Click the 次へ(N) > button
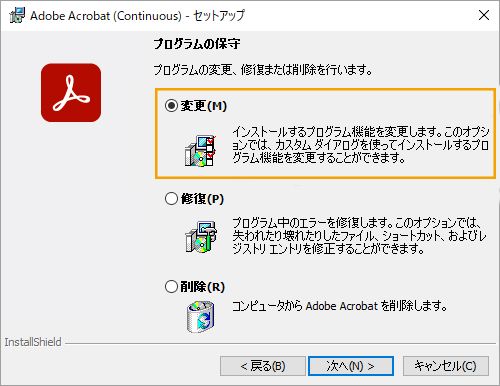500x386 pixels. tap(351, 366)
